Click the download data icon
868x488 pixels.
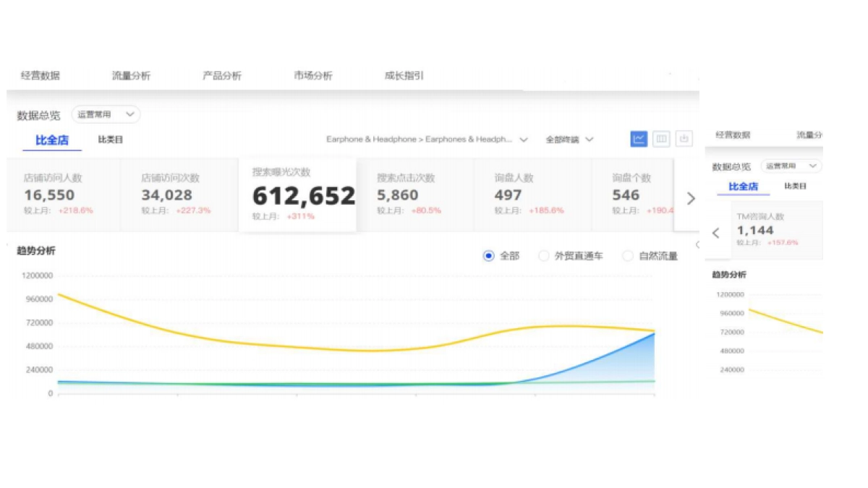coord(684,139)
